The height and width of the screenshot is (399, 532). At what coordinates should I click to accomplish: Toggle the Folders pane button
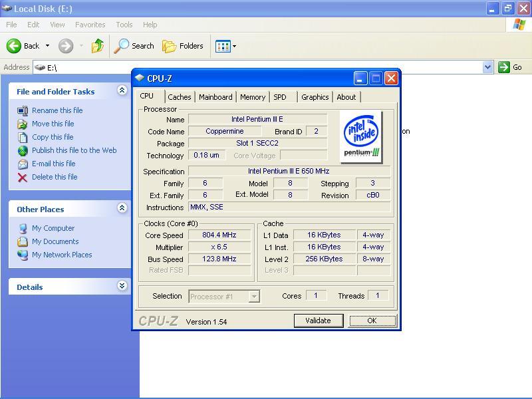pos(182,46)
